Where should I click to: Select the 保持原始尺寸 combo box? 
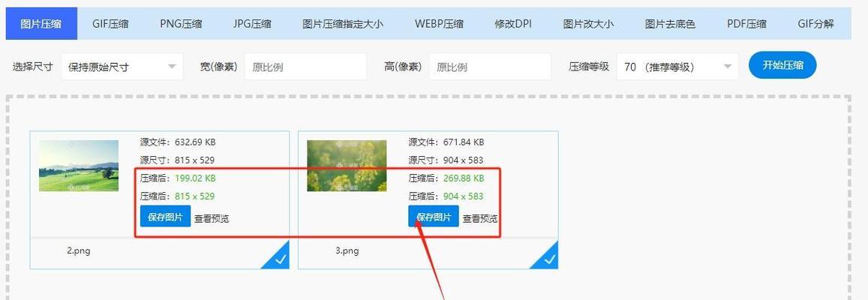122,67
